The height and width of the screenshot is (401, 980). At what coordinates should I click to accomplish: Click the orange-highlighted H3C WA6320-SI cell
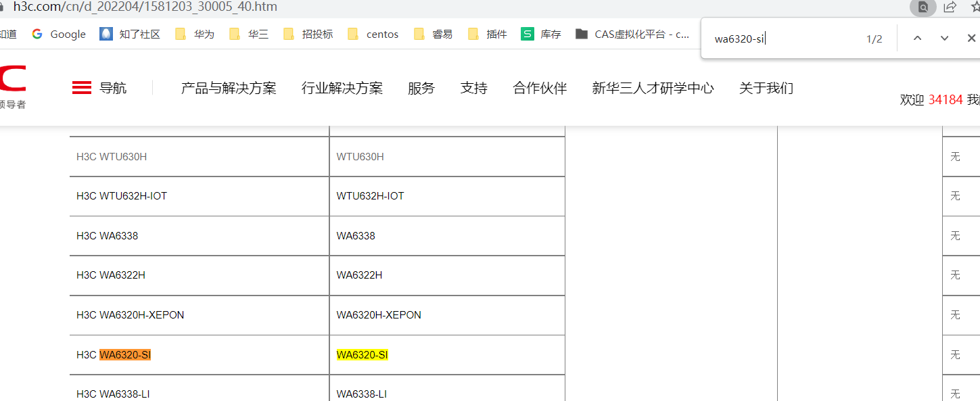(200, 354)
